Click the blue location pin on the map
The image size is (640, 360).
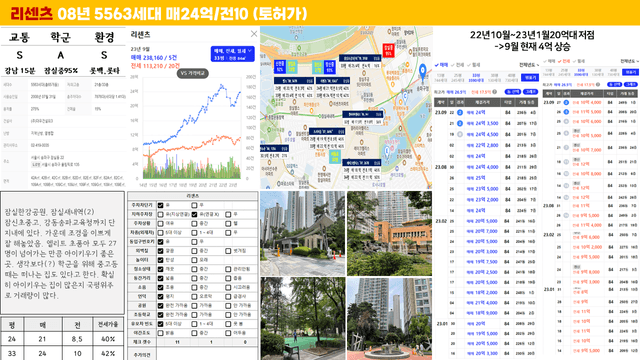point(422,70)
